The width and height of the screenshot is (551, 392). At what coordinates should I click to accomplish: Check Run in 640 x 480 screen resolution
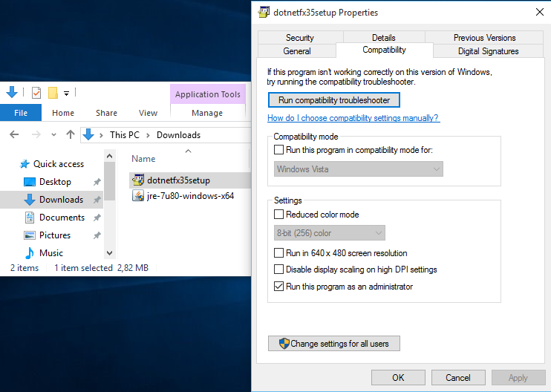278,253
